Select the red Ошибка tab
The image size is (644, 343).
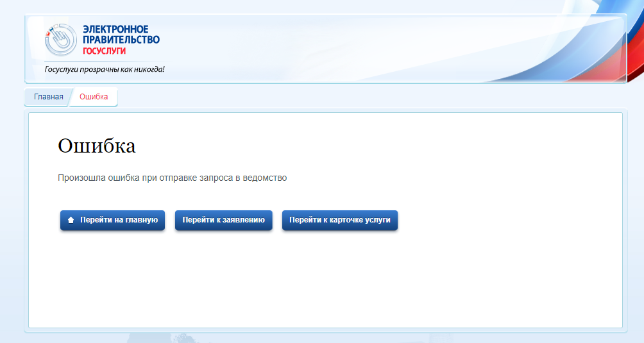tap(94, 97)
